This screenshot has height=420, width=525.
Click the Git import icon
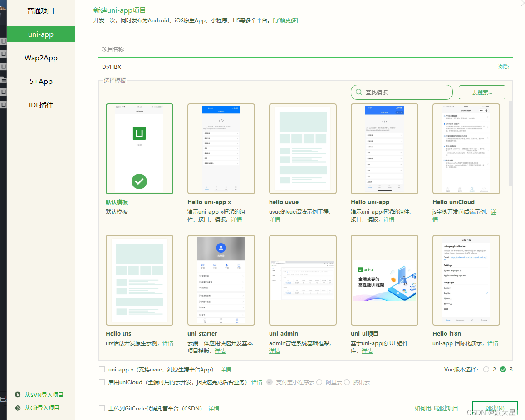[18, 408]
